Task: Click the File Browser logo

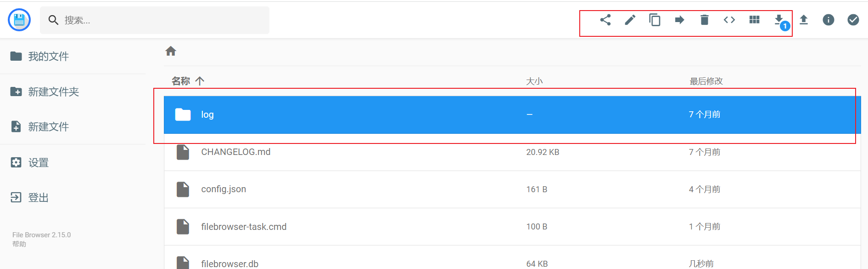Action: coord(19,20)
